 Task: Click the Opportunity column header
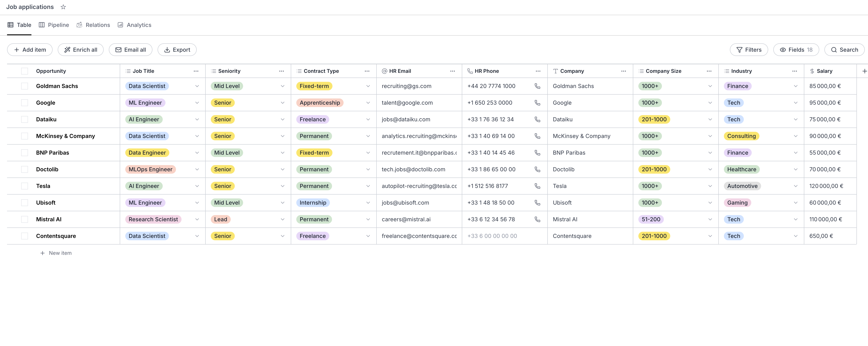[x=51, y=71]
